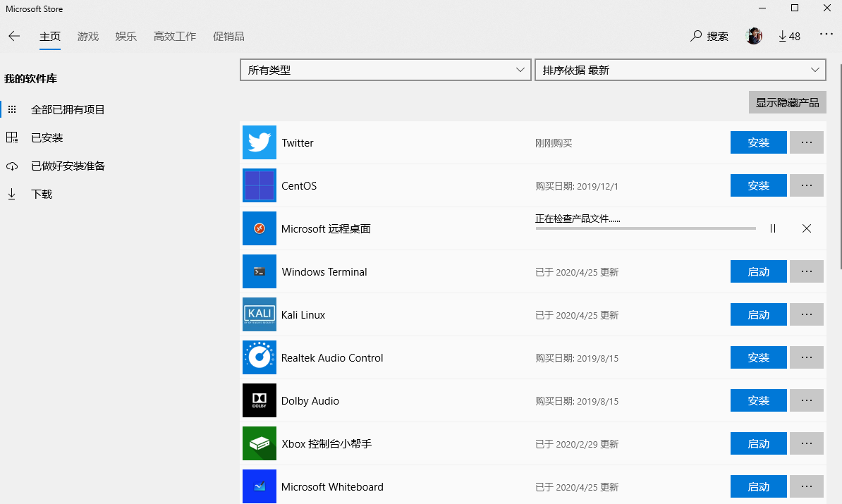Click the Microsoft Whiteboard app name
This screenshot has width=842, height=504.
tap(332, 486)
